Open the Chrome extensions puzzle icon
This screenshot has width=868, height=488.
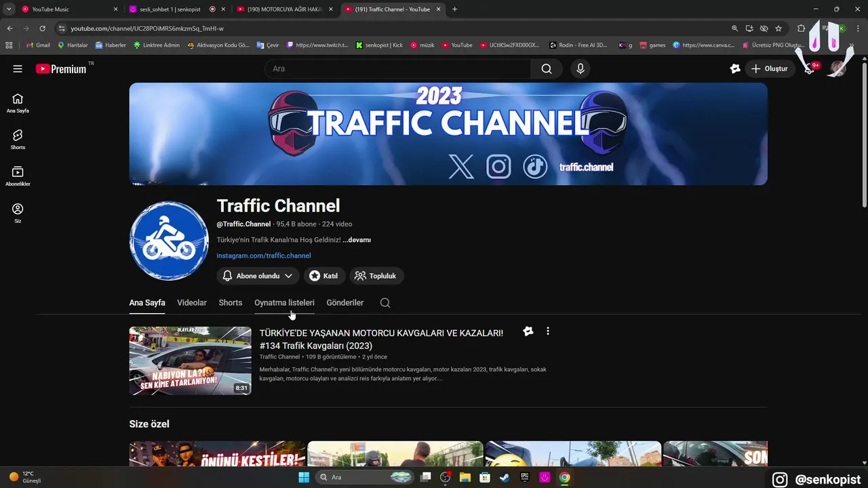[801, 28]
